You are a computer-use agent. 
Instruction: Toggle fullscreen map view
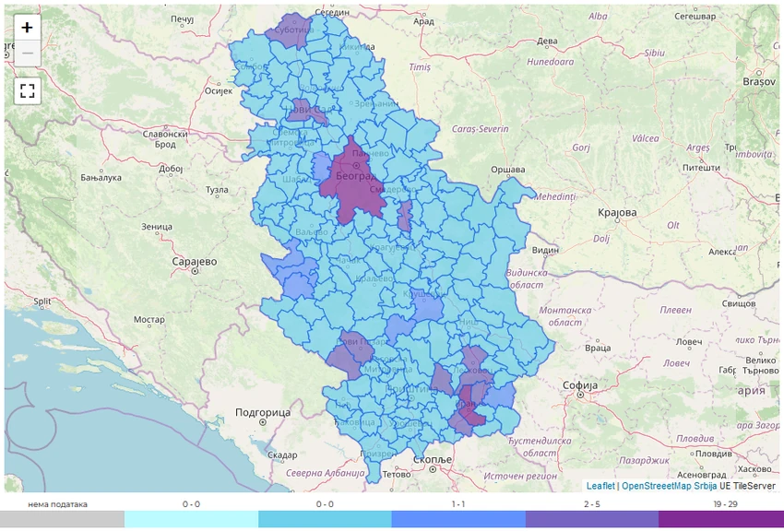(x=27, y=90)
